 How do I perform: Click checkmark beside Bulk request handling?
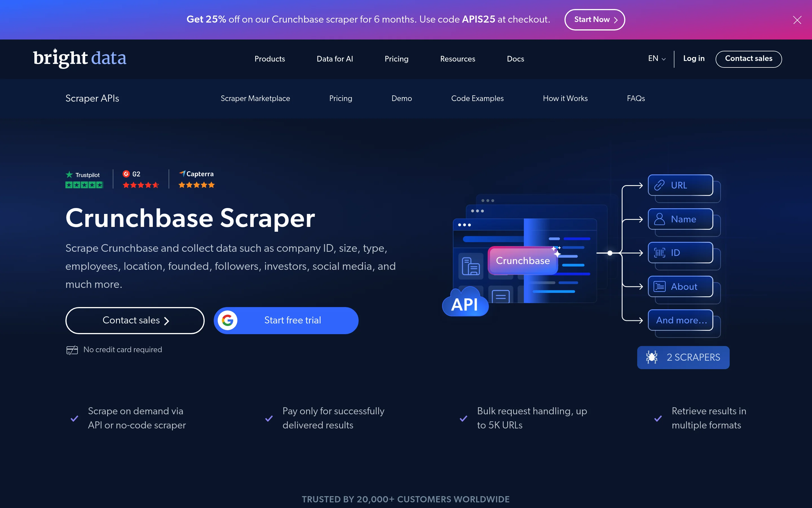pos(464,418)
